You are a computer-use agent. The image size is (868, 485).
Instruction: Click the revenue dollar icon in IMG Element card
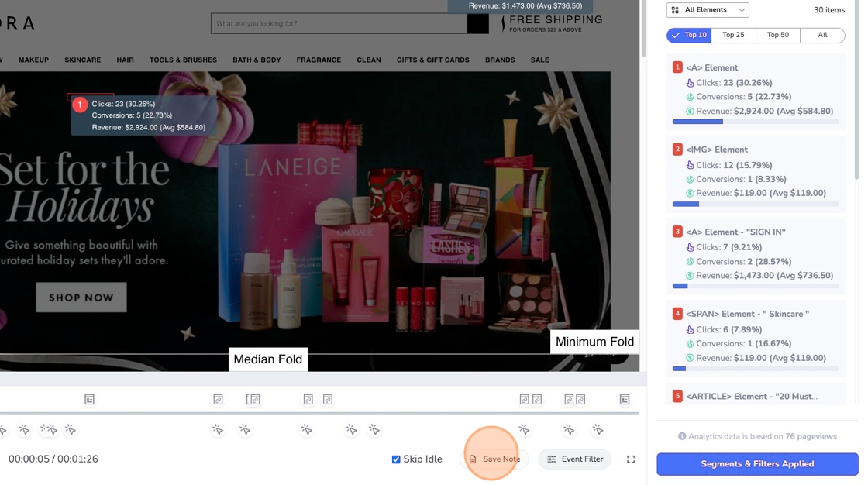[x=690, y=193]
